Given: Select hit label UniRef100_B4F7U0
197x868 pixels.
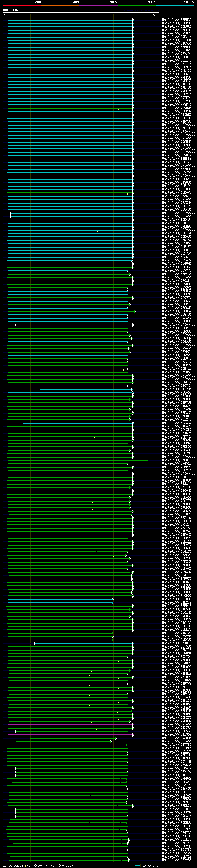Looking at the screenshot, I should click(177, 84).
